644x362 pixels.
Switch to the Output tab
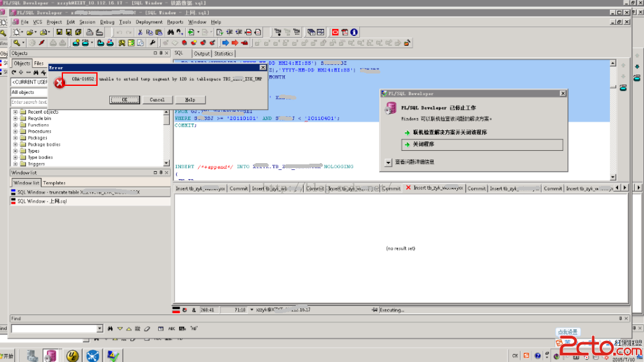202,53
